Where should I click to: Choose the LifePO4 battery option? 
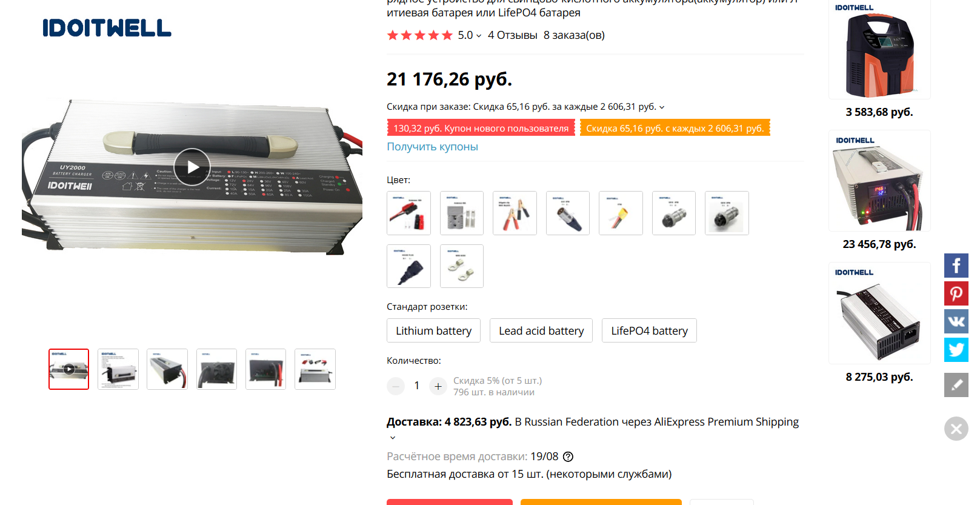pyautogui.click(x=649, y=330)
